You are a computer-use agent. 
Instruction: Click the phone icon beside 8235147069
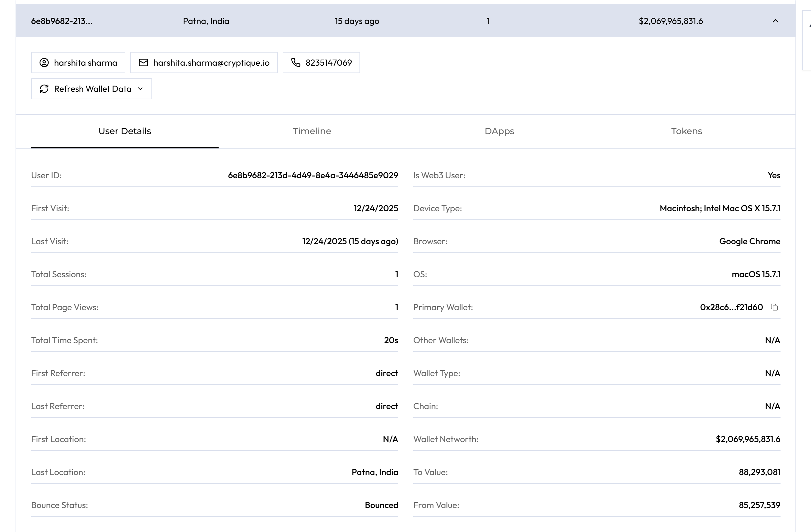[x=295, y=62]
